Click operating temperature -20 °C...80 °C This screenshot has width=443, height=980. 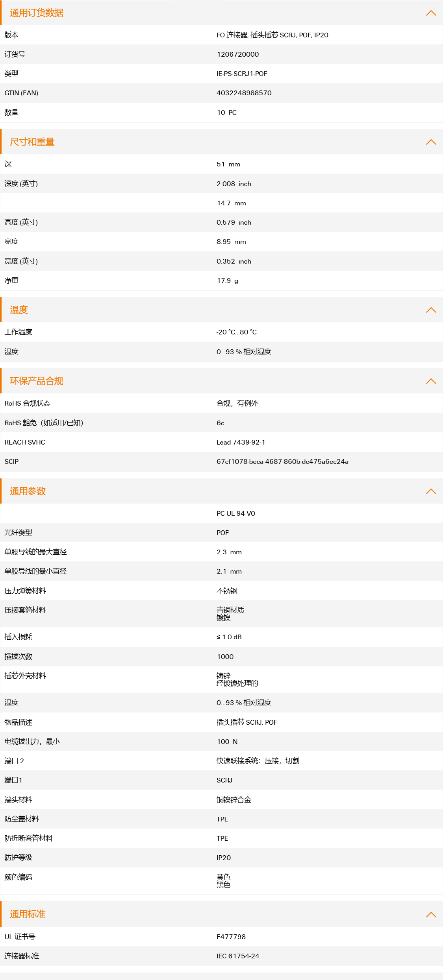click(237, 332)
